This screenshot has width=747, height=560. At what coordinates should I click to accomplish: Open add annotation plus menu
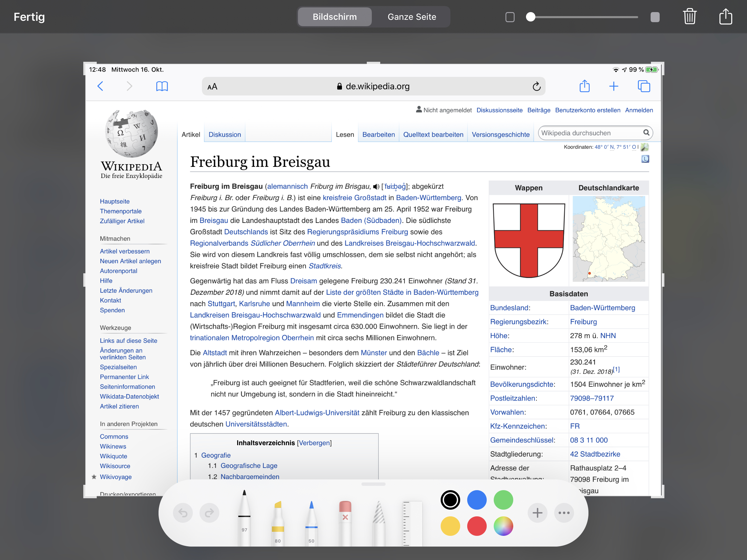(537, 513)
